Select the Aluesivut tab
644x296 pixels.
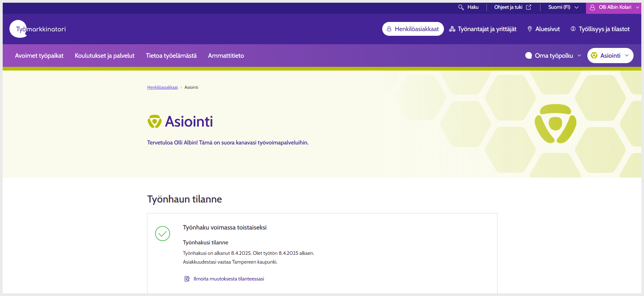pos(543,29)
